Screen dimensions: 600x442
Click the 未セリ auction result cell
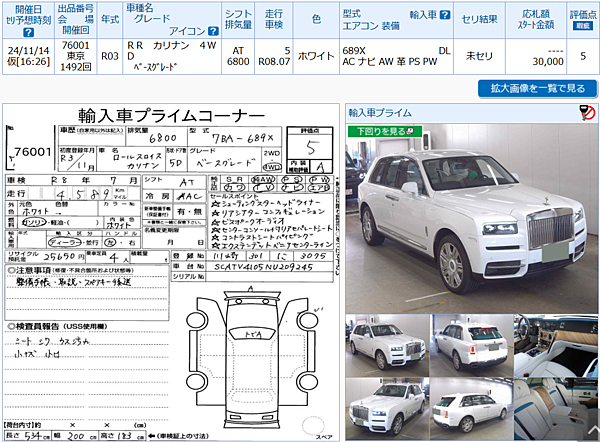(479, 56)
